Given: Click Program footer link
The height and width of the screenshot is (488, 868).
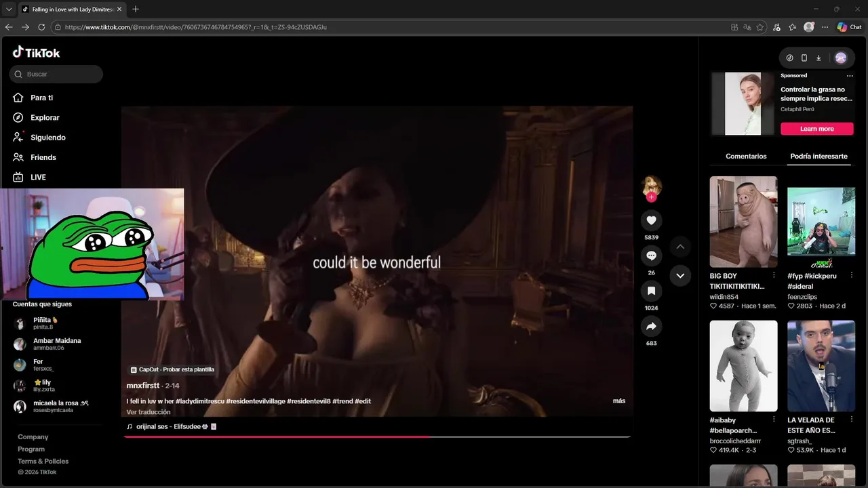Looking at the screenshot, I should [31, 449].
